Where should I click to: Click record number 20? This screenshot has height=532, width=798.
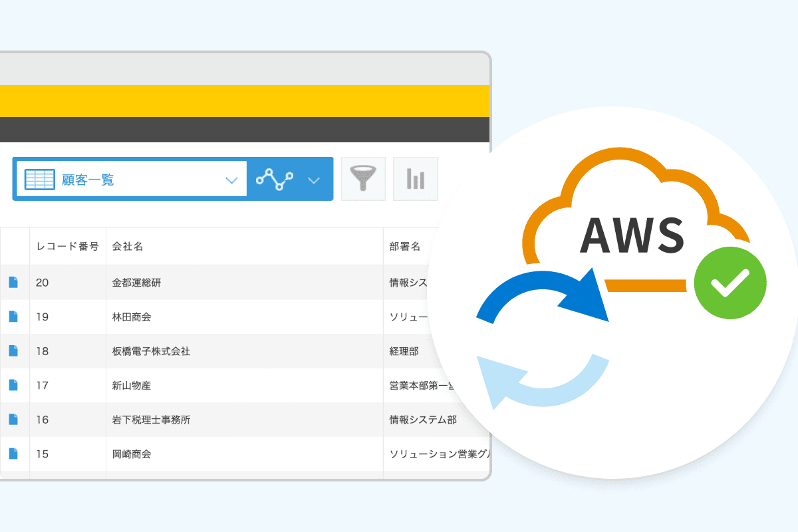(x=43, y=283)
